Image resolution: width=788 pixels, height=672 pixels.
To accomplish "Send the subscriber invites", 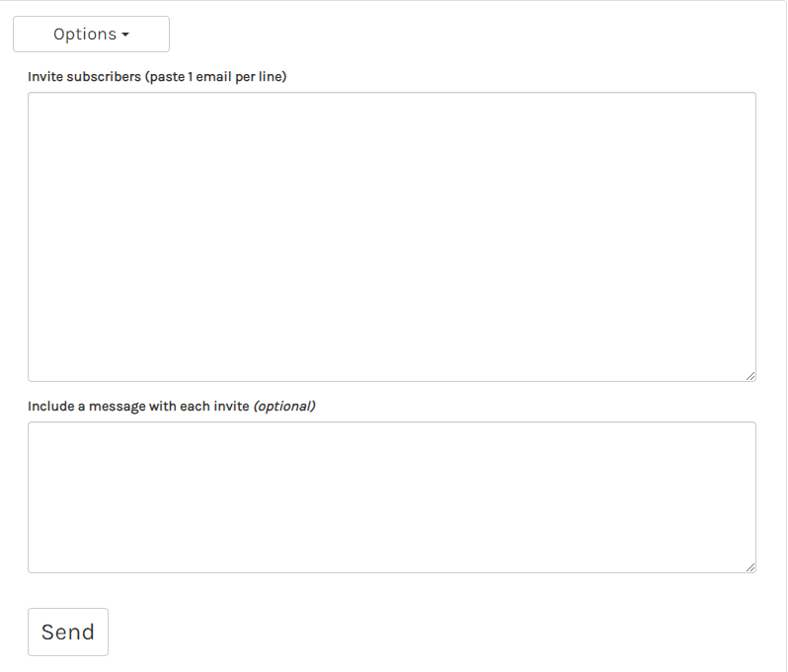I will tap(68, 633).
